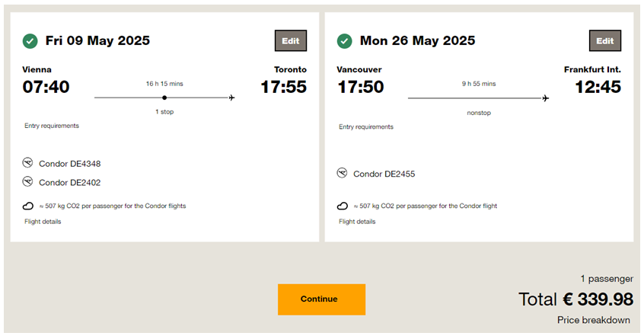Click the airplane icon on Vancouver–Frankfurt route line
This screenshot has height=336, width=644.
tap(546, 98)
